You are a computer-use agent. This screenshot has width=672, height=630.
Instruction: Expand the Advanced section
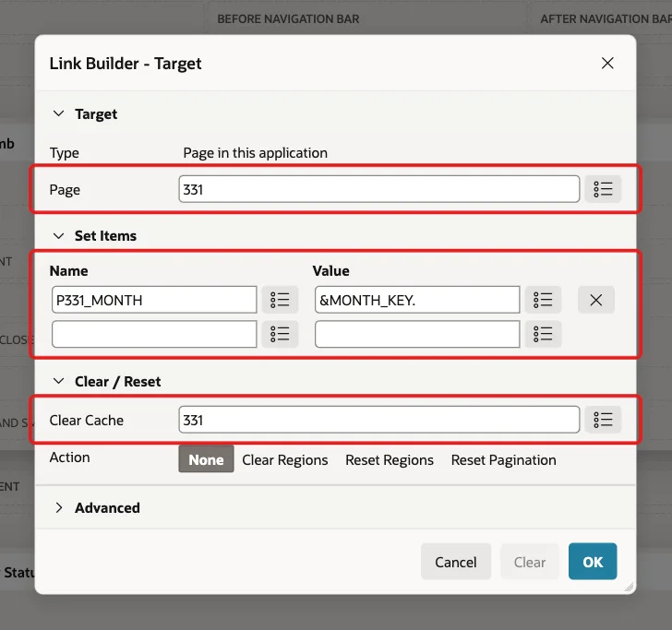pyautogui.click(x=58, y=507)
